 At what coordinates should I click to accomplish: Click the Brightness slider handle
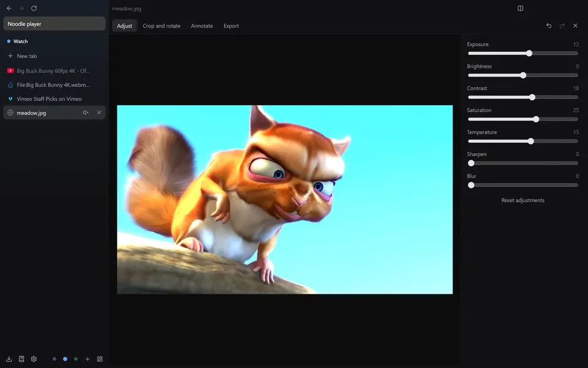pyautogui.click(x=523, y=75)
